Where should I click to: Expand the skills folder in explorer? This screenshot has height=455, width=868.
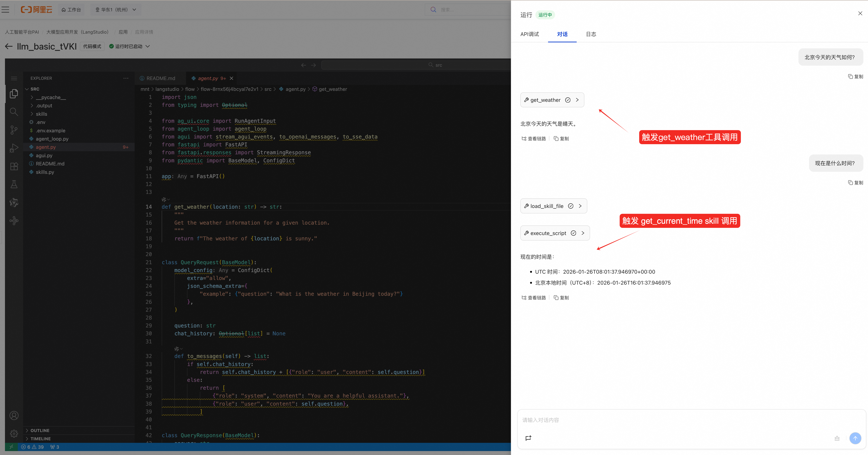click(x=41, y=114)
